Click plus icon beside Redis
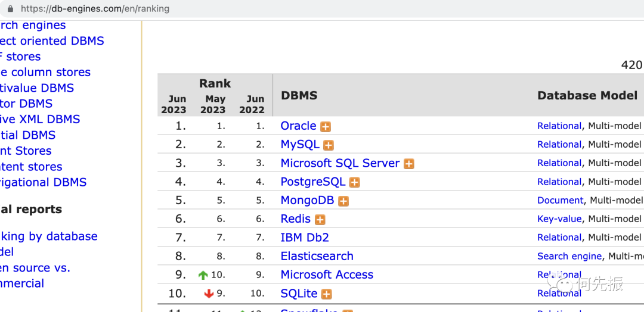Image resolution: width=644 pixels, height=312 pixels. (x=320, y=220)
